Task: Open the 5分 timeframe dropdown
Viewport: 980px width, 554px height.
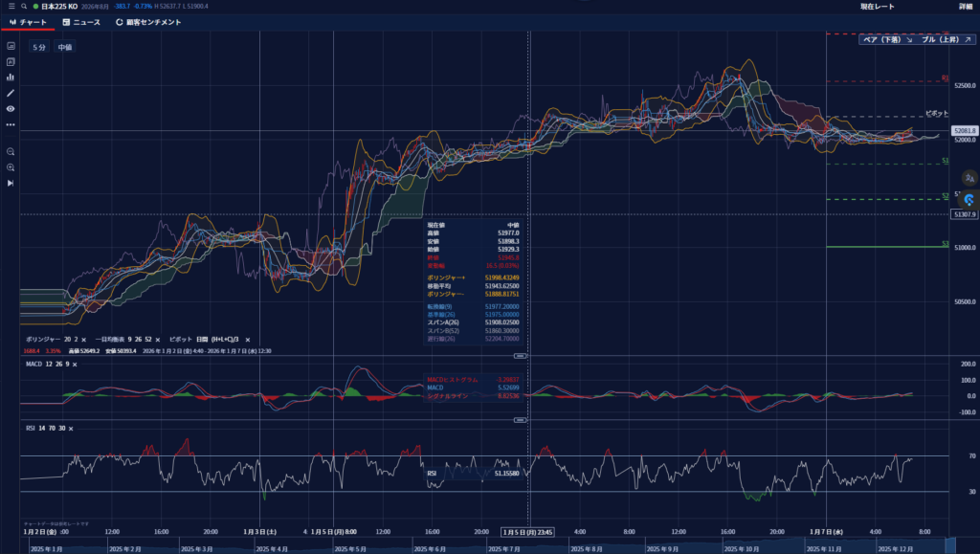Action: (38, 47)
